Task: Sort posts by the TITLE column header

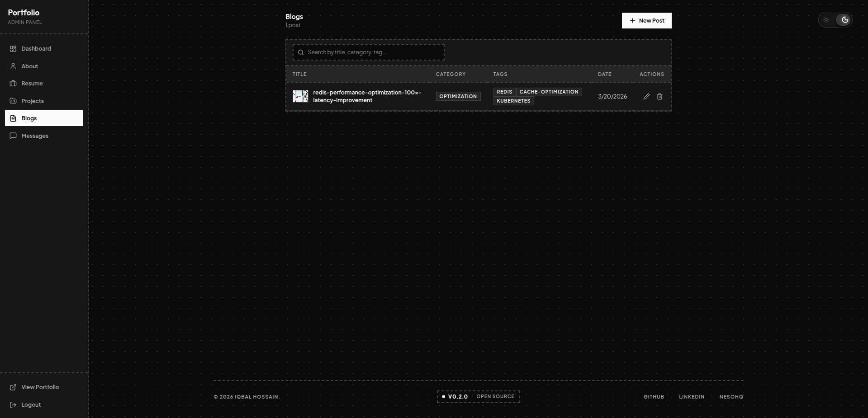Action: [299, 74]
